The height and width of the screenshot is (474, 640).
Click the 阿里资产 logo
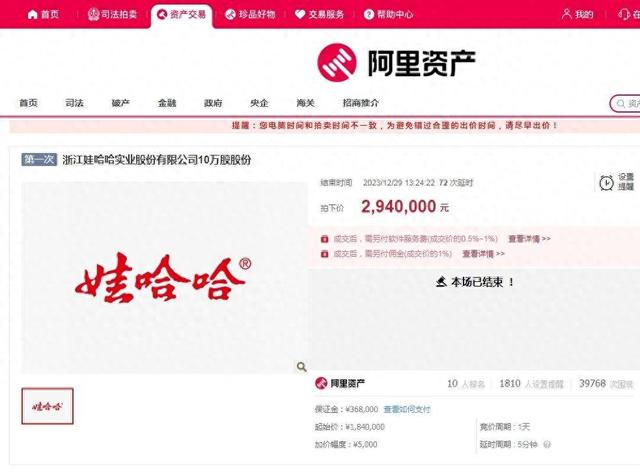(x=396, y=63)
